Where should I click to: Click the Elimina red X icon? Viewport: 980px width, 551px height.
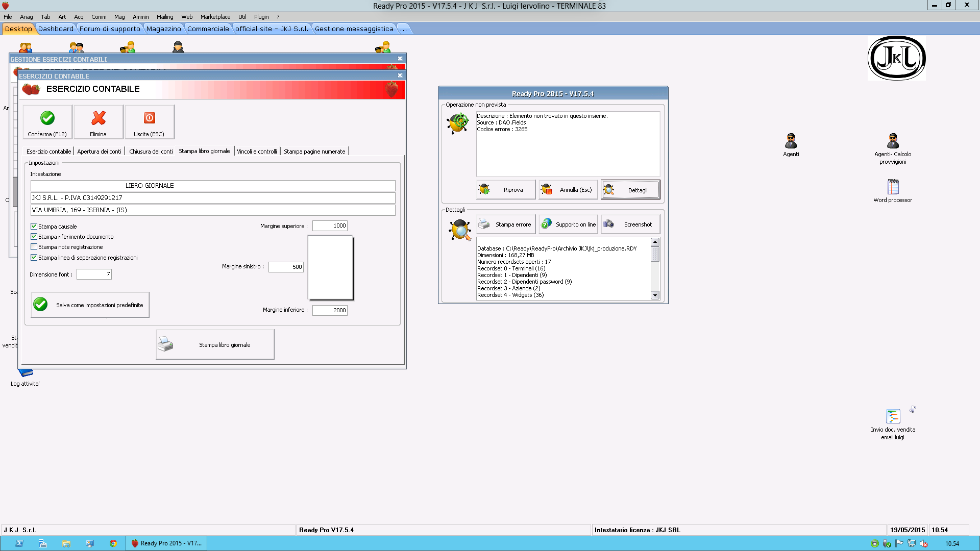point(99,118)
